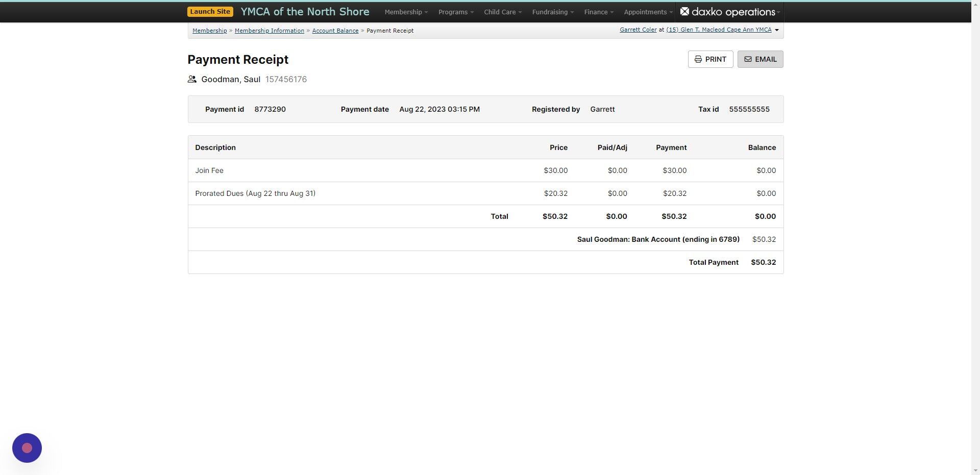Click the Payment column header

[x=671, y=147]
